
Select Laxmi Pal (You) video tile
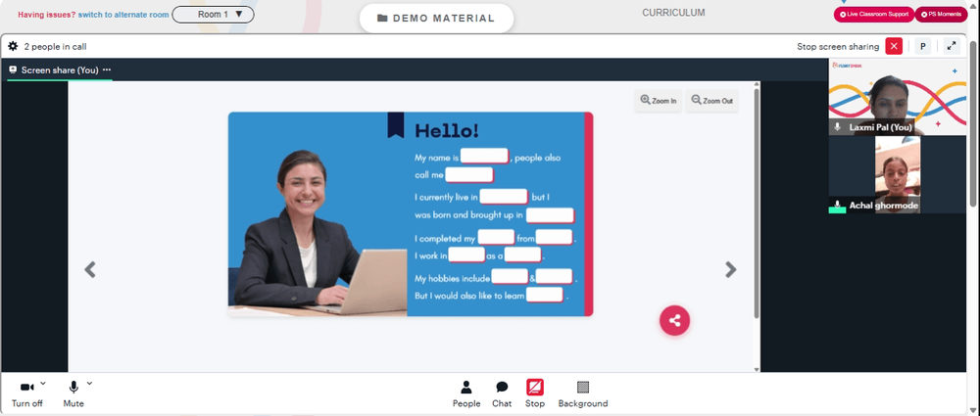click(x=898, y=97)
